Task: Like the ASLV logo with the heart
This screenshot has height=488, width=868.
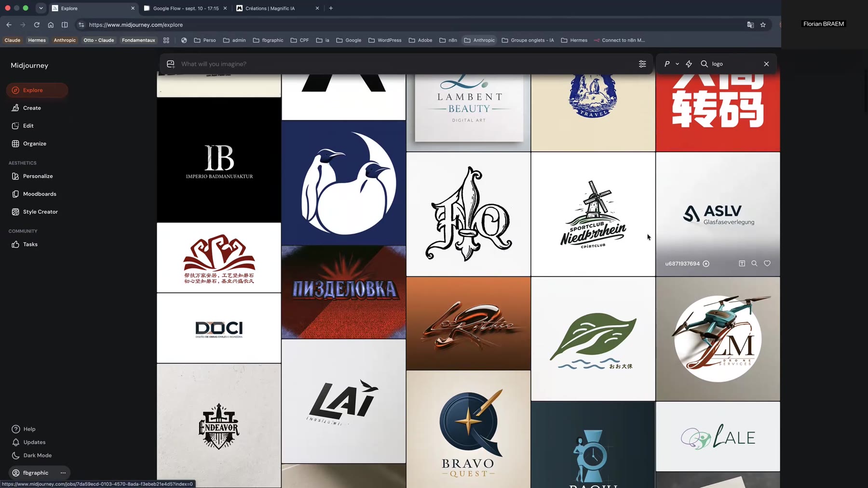Action: point(767,264)
